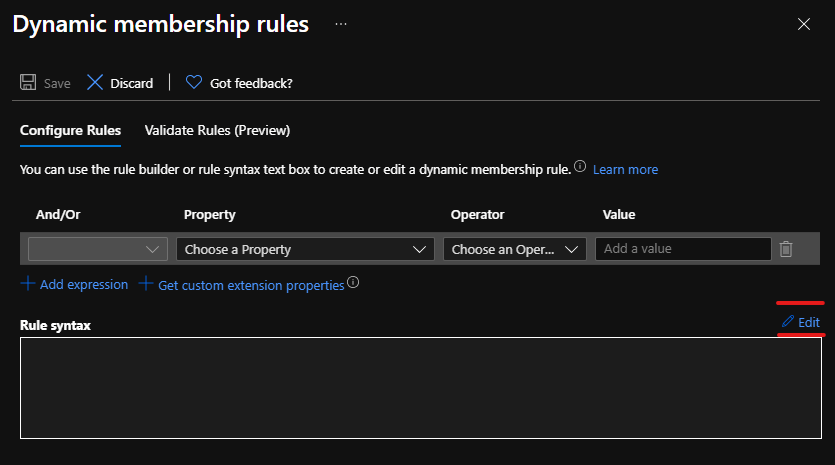Click the plus icon for Add expression
The height and width of the screenshot is (465, 835).
tap(28, 284)
